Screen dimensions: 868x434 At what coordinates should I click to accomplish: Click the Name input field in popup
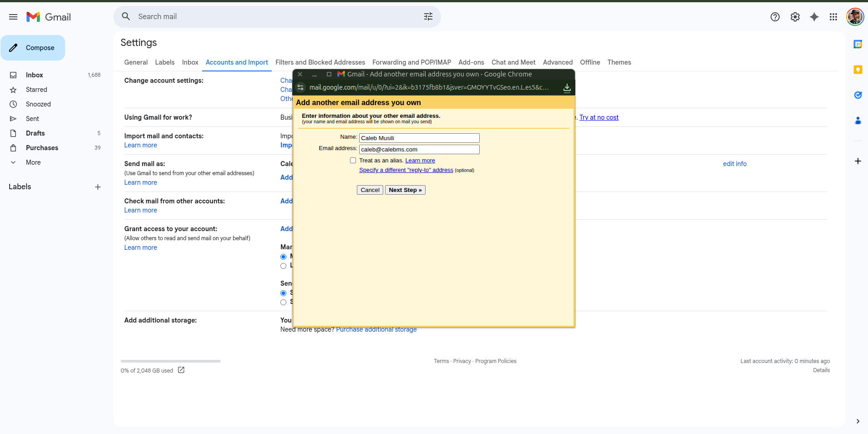point(419,138)
